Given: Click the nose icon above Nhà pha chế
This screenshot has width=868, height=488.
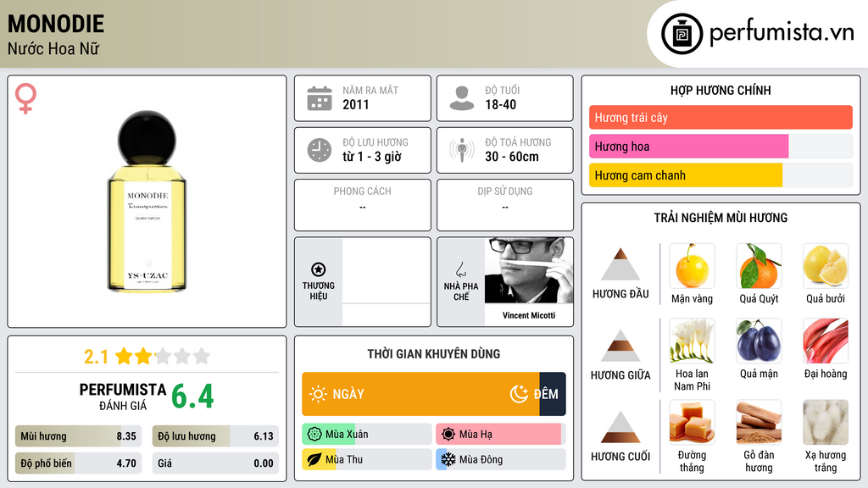Looking at the screenshot, I should [460, 269].
